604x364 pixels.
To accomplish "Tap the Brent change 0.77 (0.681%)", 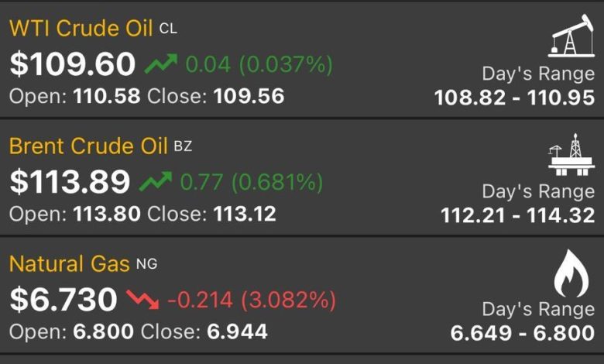I will [x=252, y=182].
